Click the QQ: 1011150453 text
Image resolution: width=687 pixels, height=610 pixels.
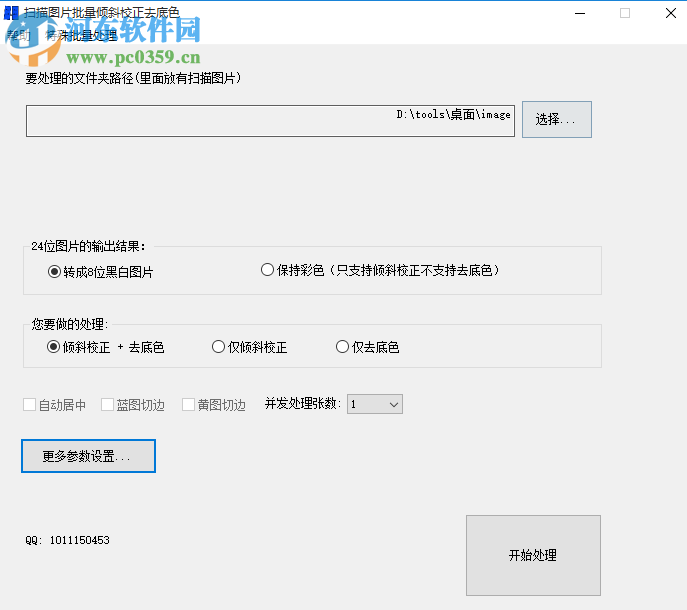[67, 540]
